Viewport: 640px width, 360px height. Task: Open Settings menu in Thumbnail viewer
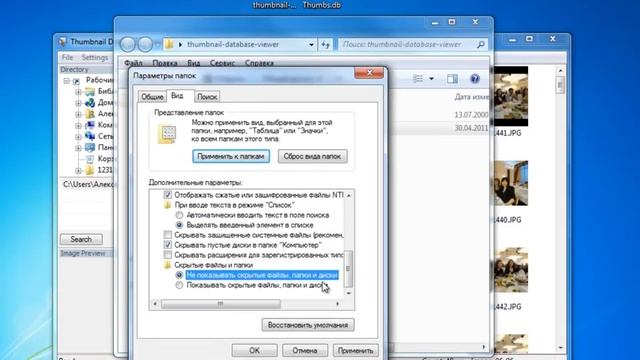[95, 58]
